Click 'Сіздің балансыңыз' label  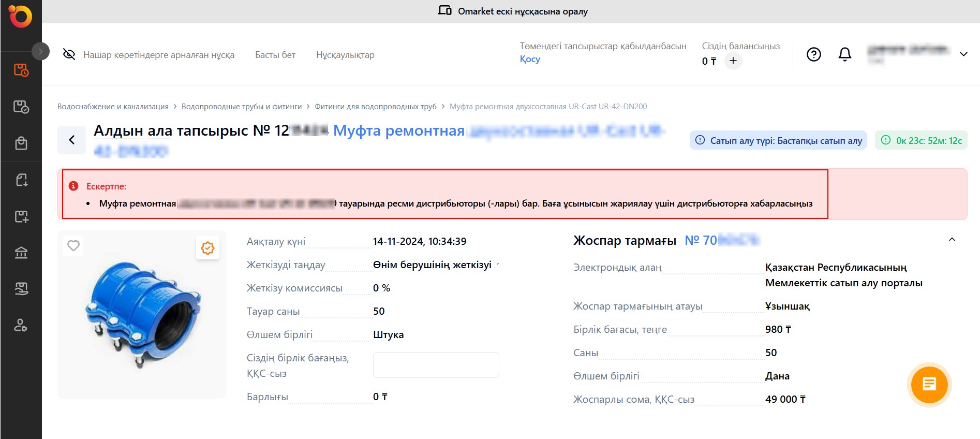click(x=741, y=46)
